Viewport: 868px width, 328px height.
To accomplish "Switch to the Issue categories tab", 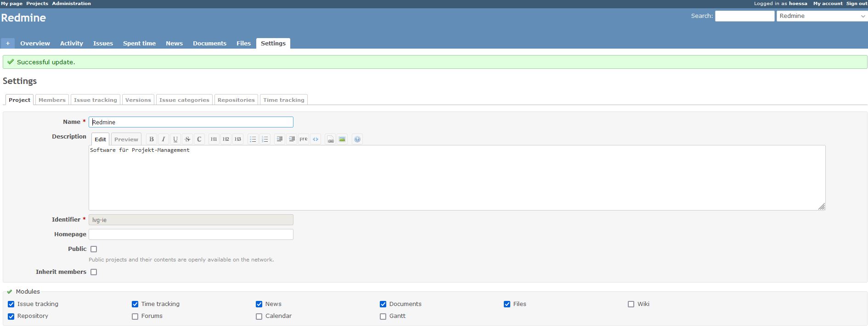I will [184, 100].
